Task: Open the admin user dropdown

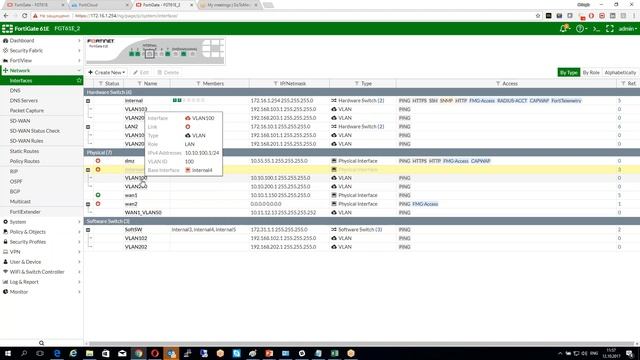Action: tap(627, 29)
